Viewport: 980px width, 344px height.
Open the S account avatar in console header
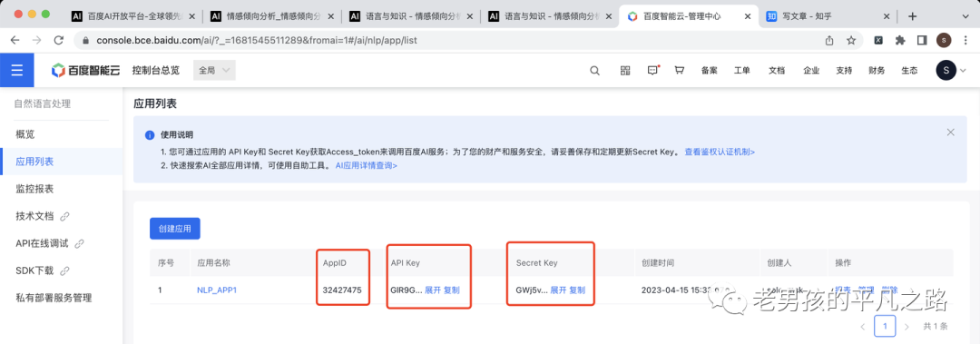[946, 70]
